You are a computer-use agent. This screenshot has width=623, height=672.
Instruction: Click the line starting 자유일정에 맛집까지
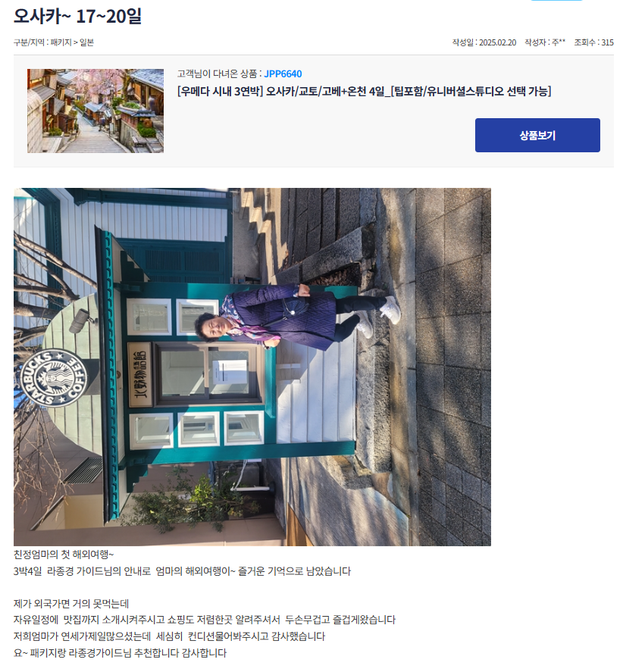pyautogui.click(x=205, y=620)
